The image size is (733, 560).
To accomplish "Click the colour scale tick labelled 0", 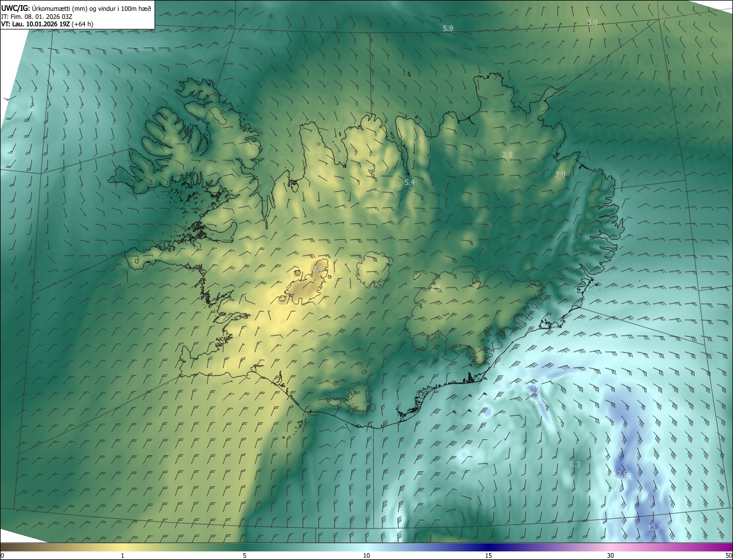I will (x=2, y=556).
